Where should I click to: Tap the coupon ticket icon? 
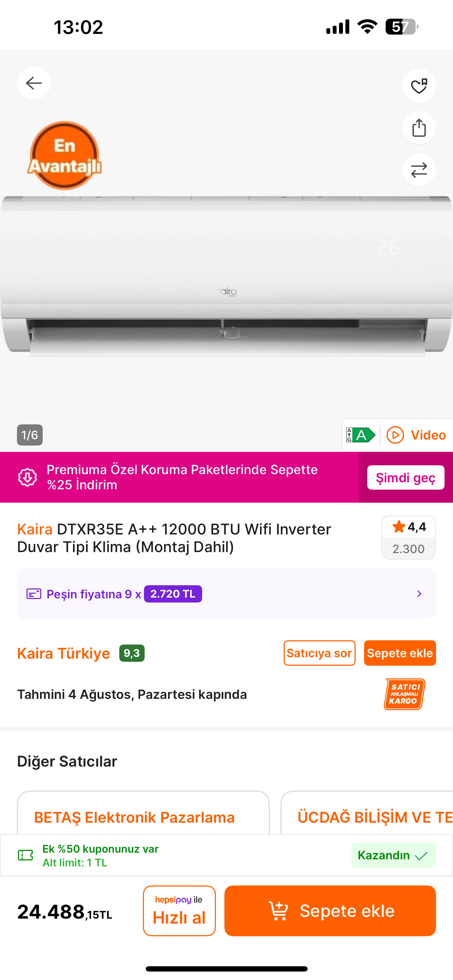[x=25, y=855]
